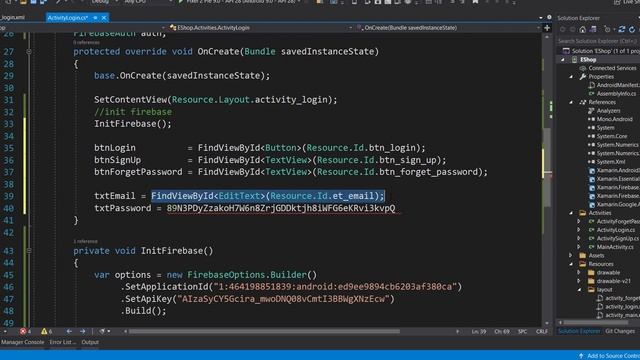Switch to the Git Changes tab
640x360 pixels.
coord(620,331)
